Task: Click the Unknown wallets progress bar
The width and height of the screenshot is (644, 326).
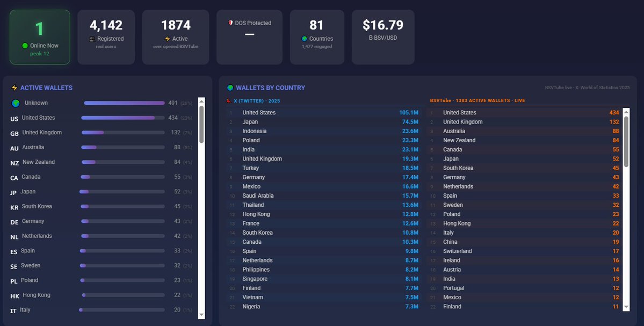Action: [x=124, y=103]
